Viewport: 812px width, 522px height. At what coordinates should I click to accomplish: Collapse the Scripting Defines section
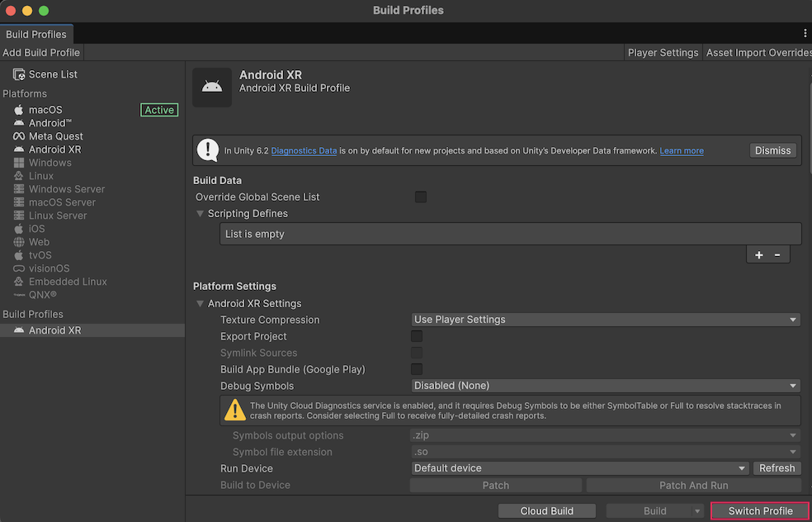[x=201, y=214]
